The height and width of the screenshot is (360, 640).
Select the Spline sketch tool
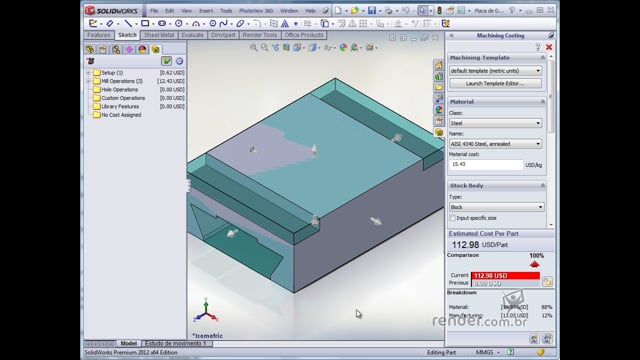coord(223,24)
